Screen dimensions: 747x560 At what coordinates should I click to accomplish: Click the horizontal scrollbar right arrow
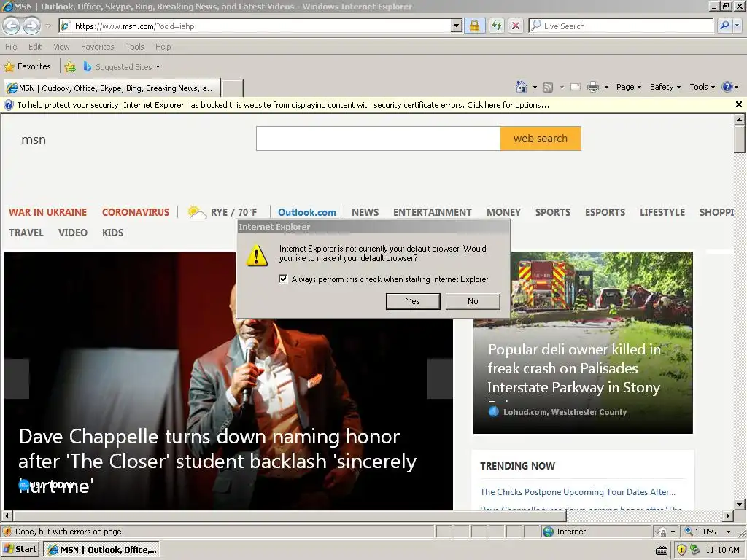pos(728,516)
